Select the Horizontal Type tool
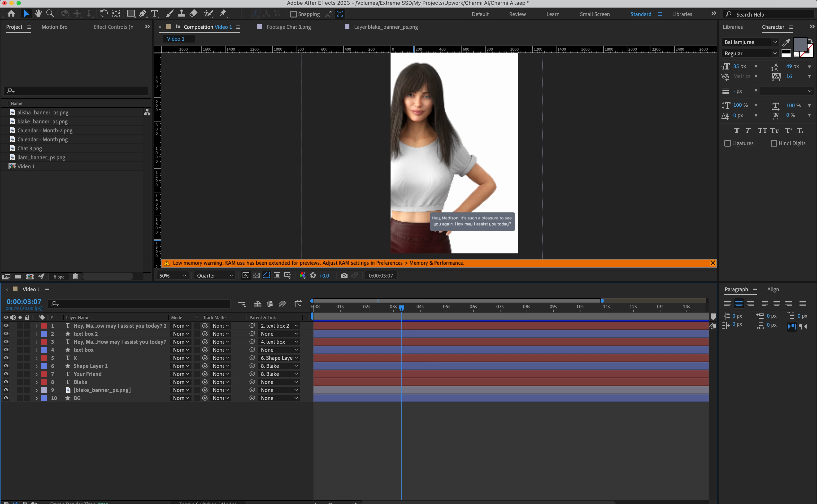 click(155, 14)
